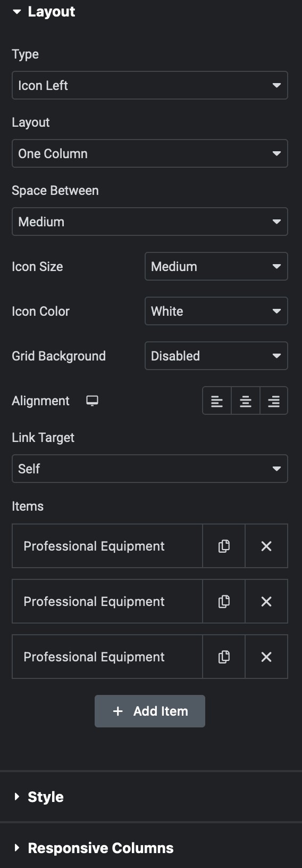This screenshot has width=302, height=868.
Task: Open the Space Between dropdown
Action: [150, 222]
